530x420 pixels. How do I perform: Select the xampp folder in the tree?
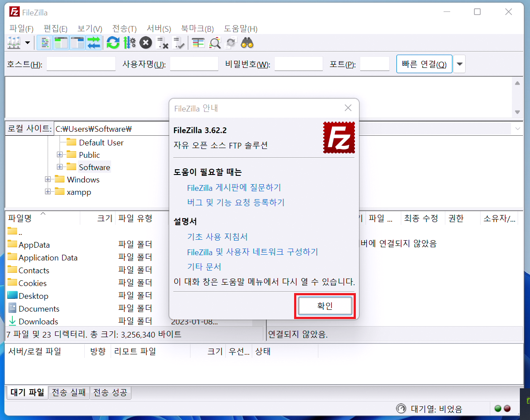pos(79,192)
